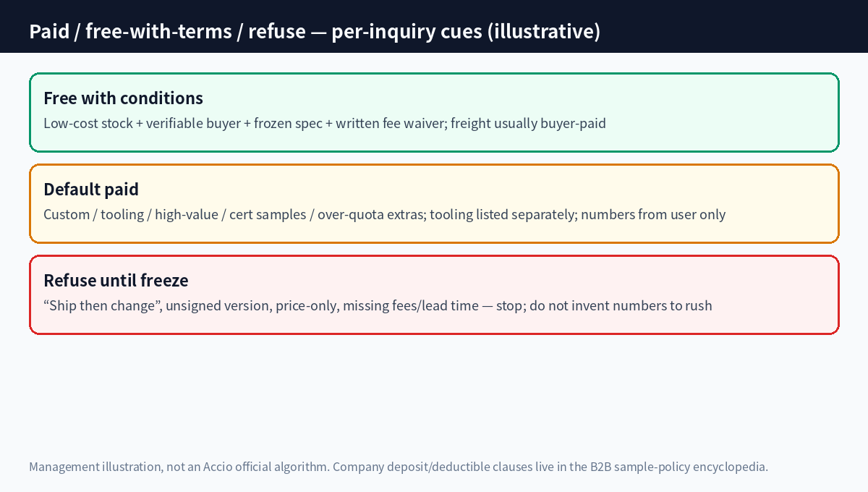Click the management illustration footnote text
Viewport: 868px width, 492px height.
point(399,467)
